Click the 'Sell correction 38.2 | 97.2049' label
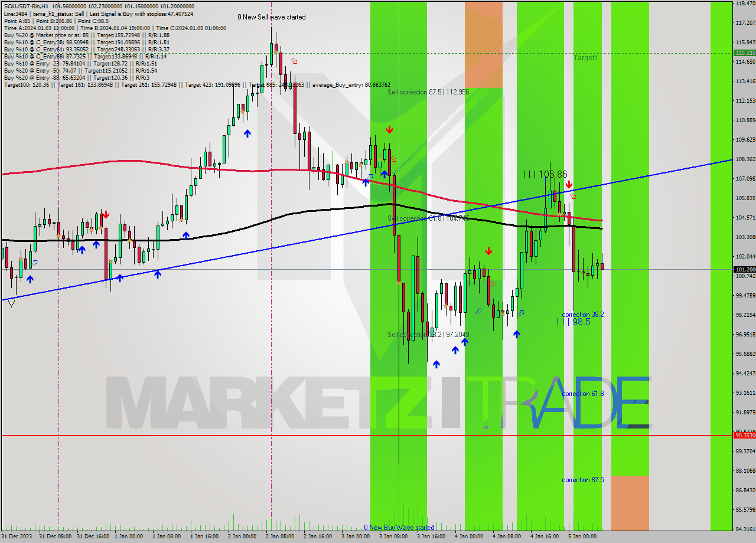 click(428, 335)
